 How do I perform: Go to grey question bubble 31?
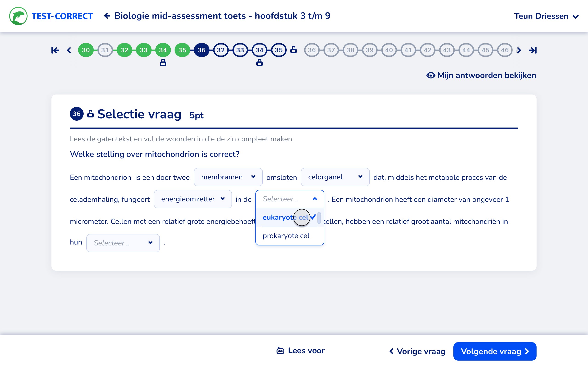click(105, 50)
